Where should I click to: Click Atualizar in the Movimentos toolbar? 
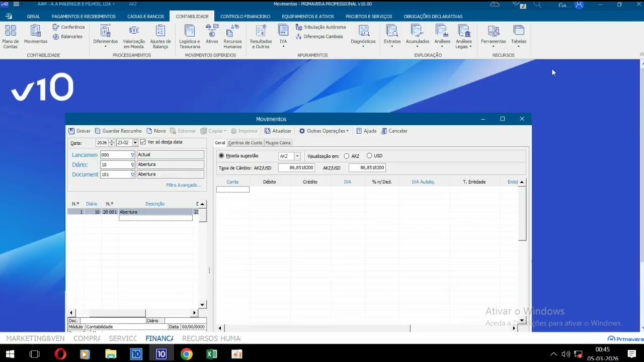[278, 131]
